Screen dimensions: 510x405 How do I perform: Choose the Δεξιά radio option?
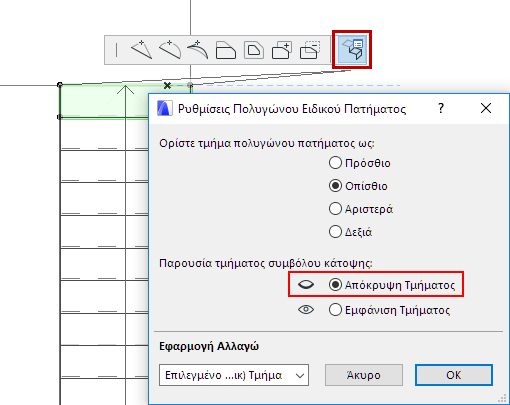335,231
